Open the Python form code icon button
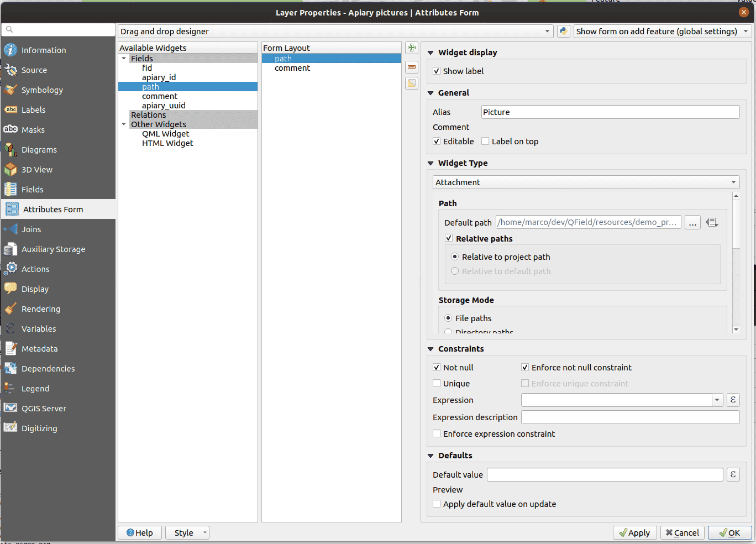This screenshot has height=544, width=756. (563, 32)
